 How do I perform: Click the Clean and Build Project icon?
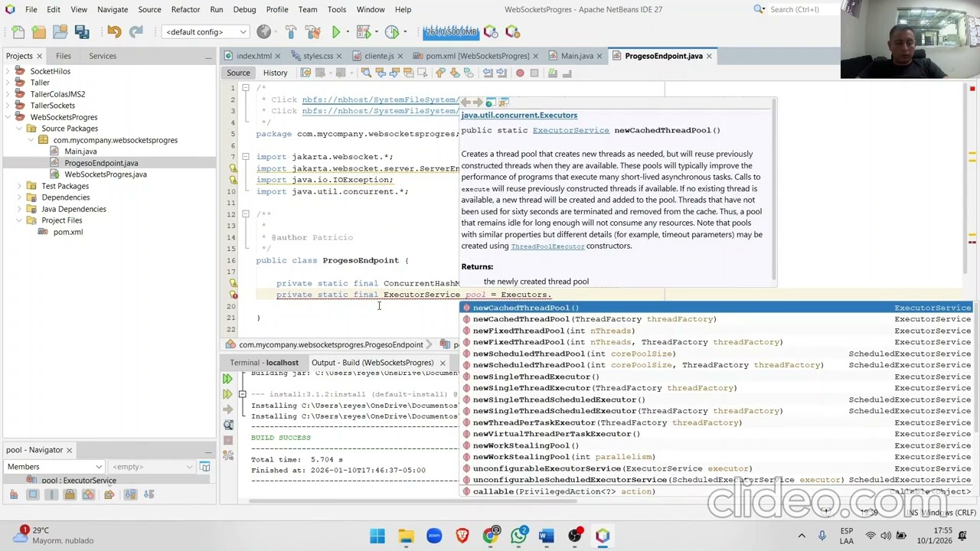pyautogui.click(x=312, y=32)
